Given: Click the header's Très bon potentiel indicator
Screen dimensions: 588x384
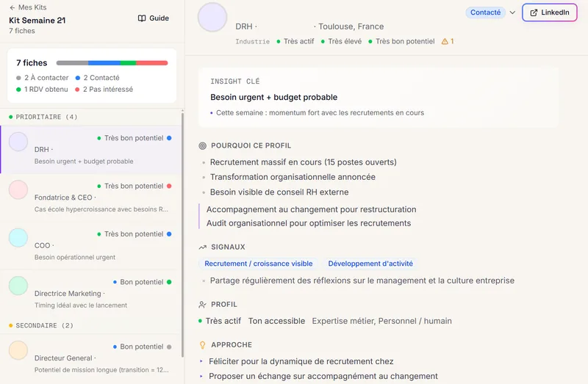Looking at the screenshot, I should pyautogui.click(x=401, y=41).
